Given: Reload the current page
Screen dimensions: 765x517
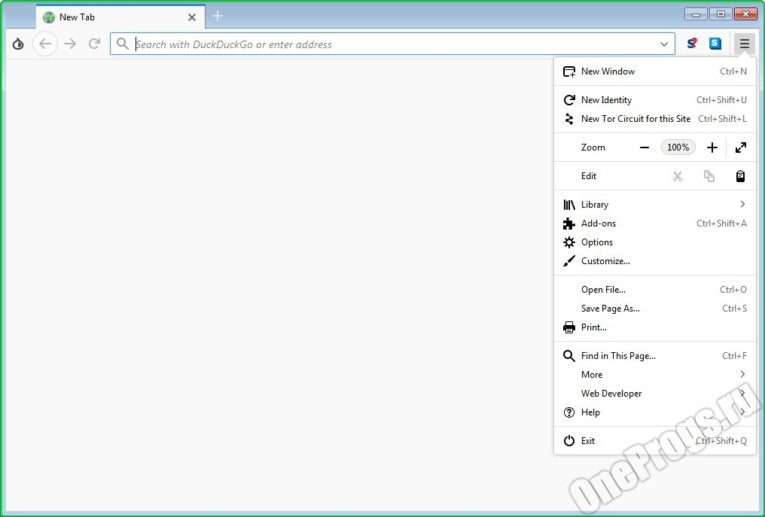Looking at the screenshot, I should (94, 44).
